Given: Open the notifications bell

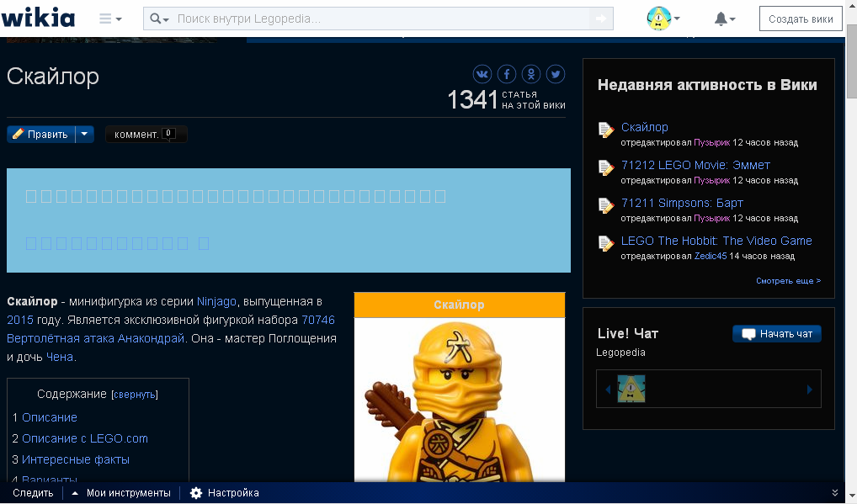Looking at the screenshot, I should tap(725, 19).
